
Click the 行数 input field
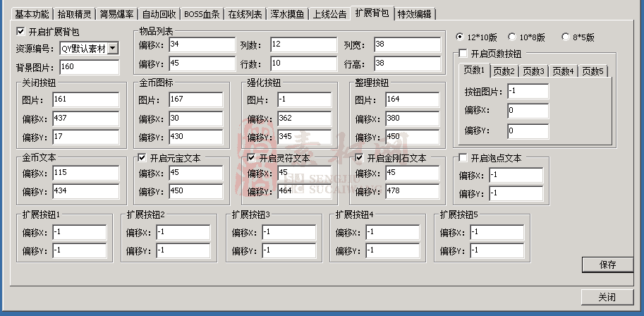click(305, 63)
